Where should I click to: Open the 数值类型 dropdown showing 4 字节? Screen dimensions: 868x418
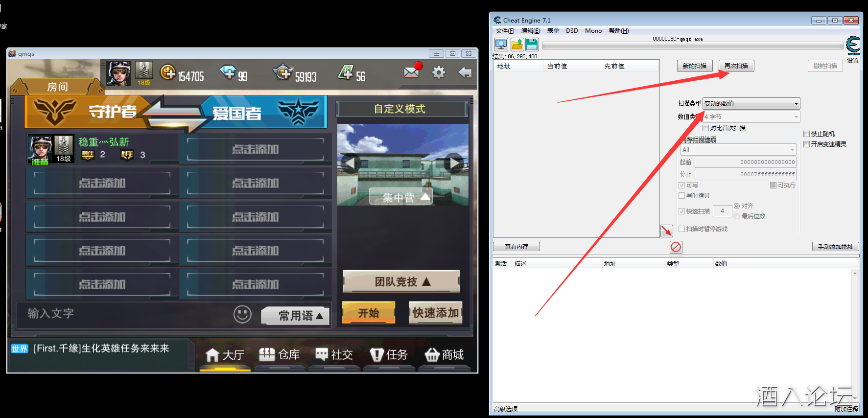pos(751,117)
